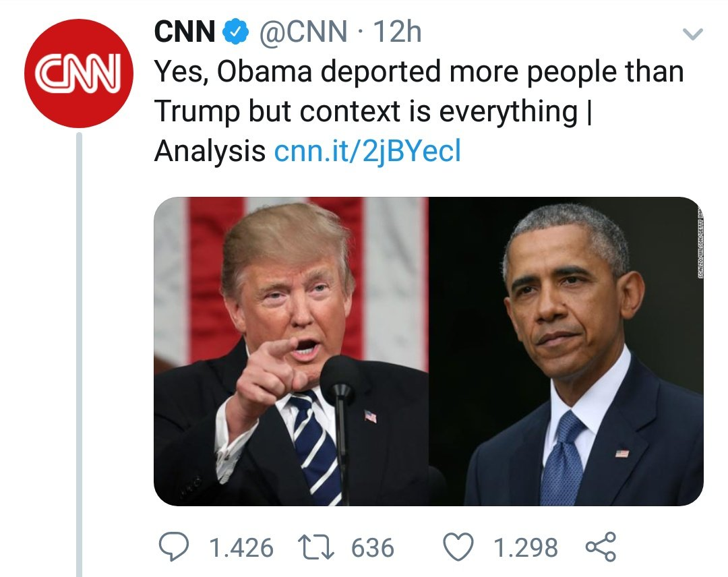Open the reply speech bubble icon
Screen dimensions: 728x577
click(174, 547)
